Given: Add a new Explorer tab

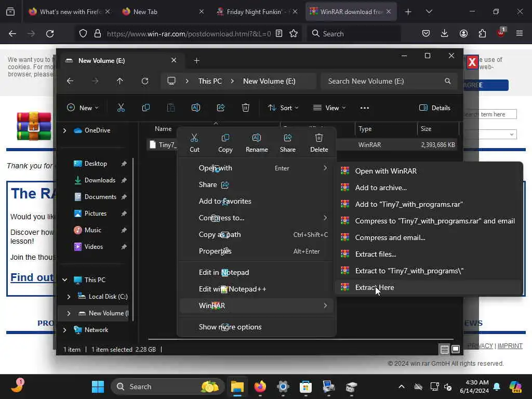Looking at the screenshot, I should click(x=196, y=61).
